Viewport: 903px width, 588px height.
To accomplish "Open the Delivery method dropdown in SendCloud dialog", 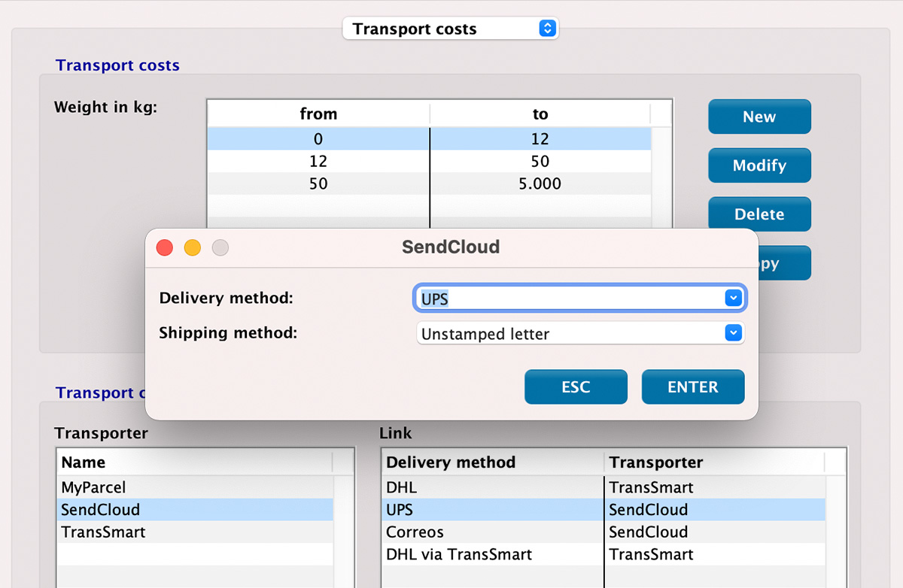I will 732,298.
